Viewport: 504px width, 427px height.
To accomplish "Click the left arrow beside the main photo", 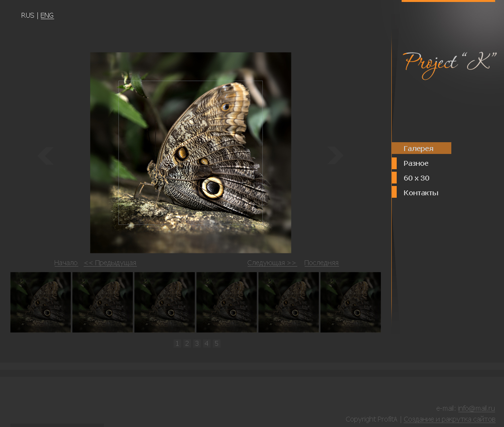I will (x=45, y=156).
